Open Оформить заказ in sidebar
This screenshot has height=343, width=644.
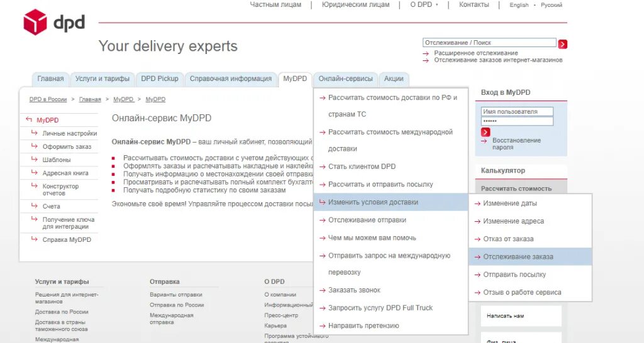pyautogui.click(x=67, y=146)
